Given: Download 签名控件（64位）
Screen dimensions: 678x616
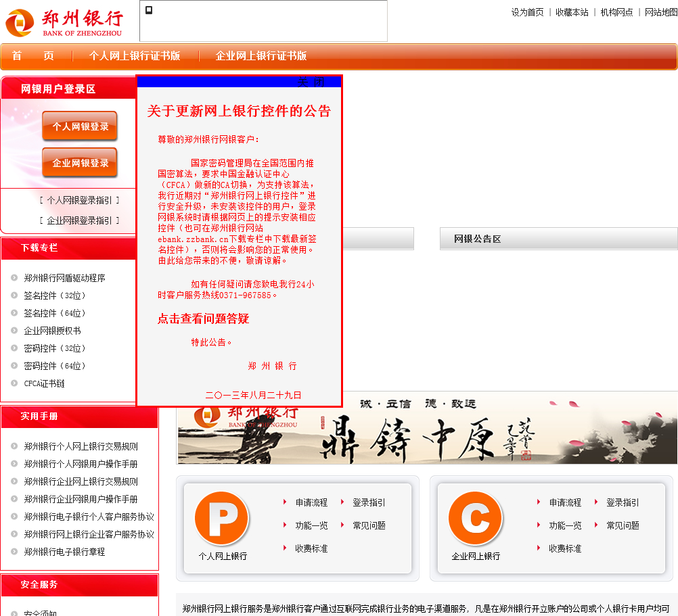Looking at the screenshot, I should [55, 313].
